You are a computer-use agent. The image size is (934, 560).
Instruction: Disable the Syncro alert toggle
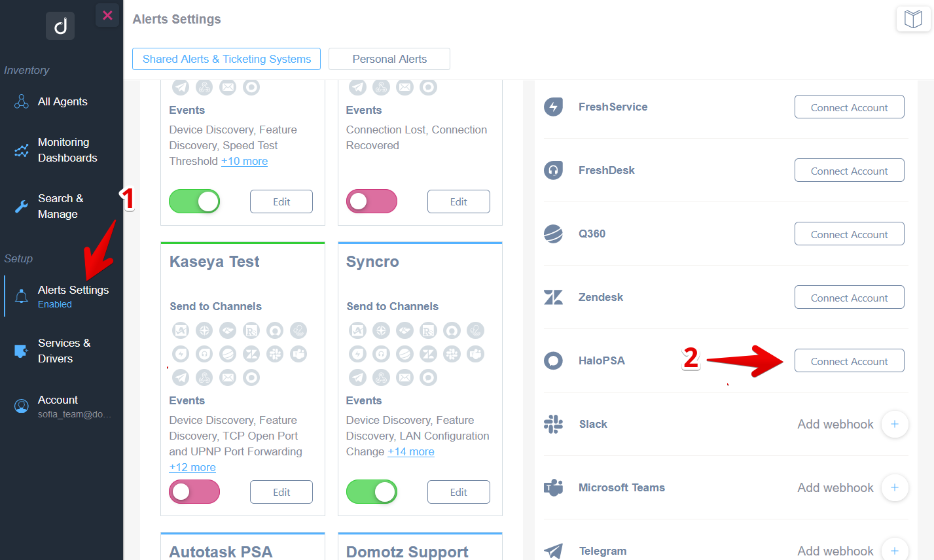(372, 491)
